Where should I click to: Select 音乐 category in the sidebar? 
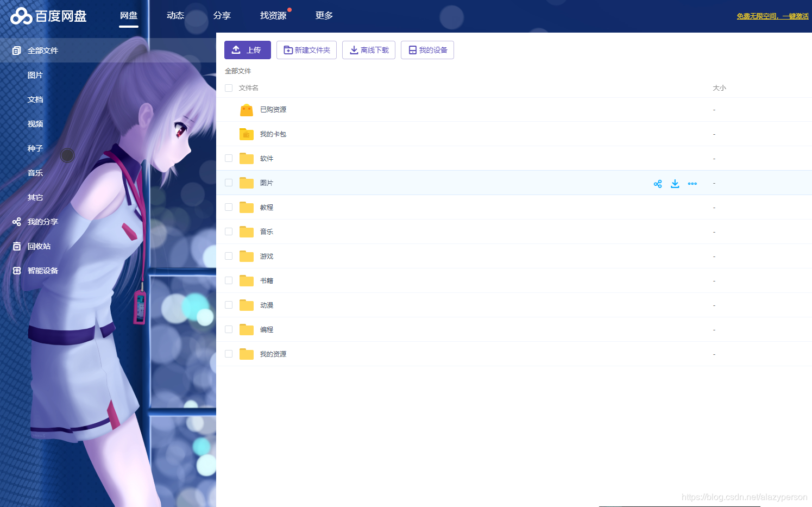(x=35, y=173)
